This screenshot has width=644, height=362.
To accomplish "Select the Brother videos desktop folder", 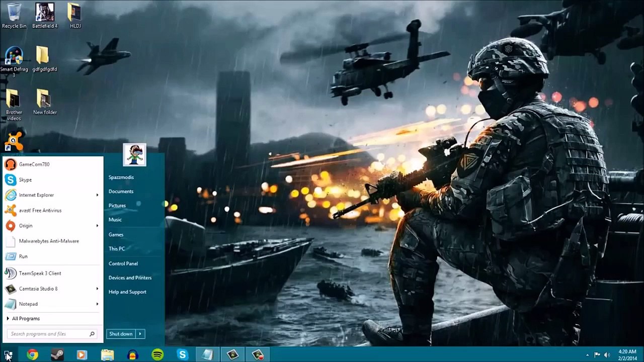I will 14,105.
